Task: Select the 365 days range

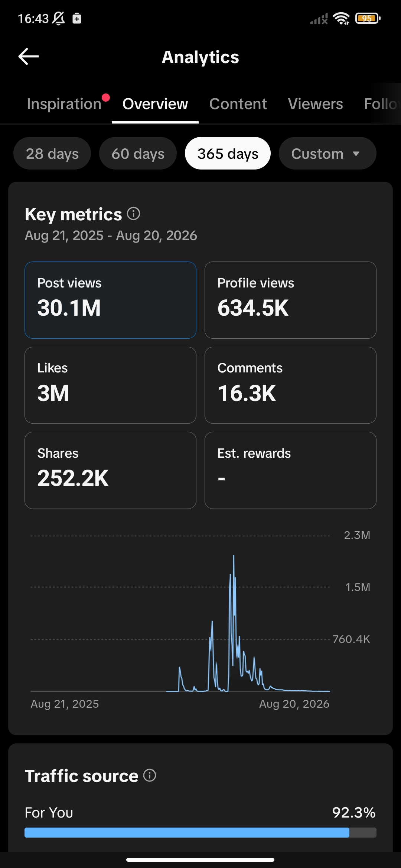Action: (228, 154)
